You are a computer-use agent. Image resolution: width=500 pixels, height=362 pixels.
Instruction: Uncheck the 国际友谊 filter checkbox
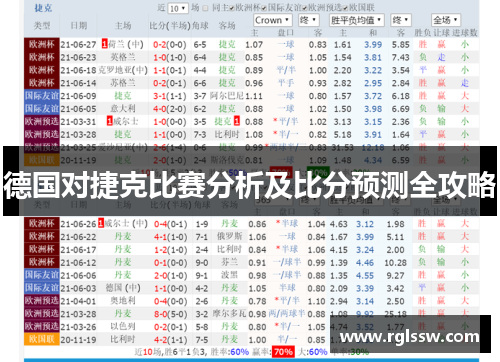click(264, 8)
